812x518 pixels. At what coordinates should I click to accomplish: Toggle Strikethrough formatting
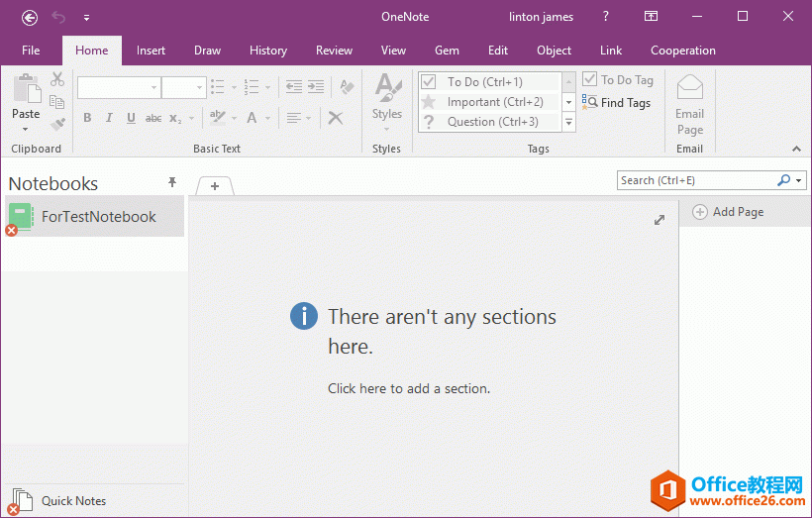click(x=153, y=118)
